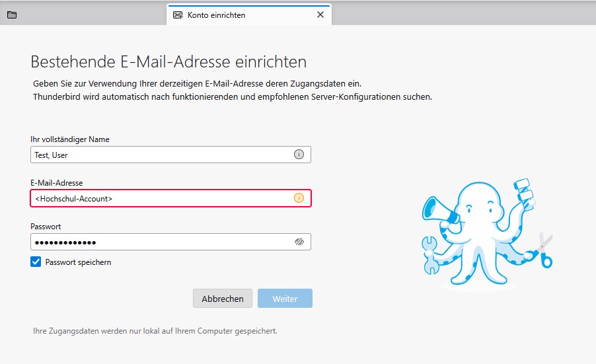Image resolution: width=596 pixels, height=364 pixels.
Task: Click the info icon in the name field
Action: (299, 155)
